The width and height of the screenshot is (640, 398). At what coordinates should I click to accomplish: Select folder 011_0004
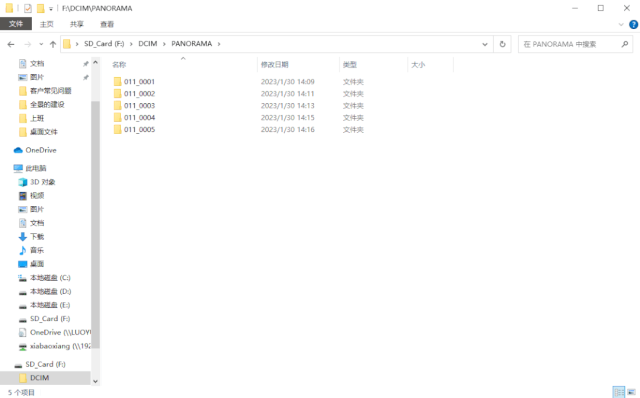(139, 118)
